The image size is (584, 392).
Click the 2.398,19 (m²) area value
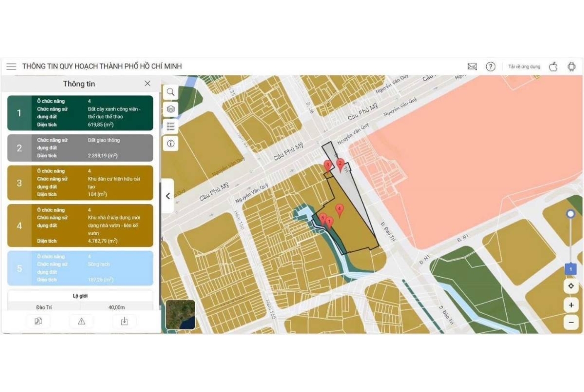click(x=103, y=156)
